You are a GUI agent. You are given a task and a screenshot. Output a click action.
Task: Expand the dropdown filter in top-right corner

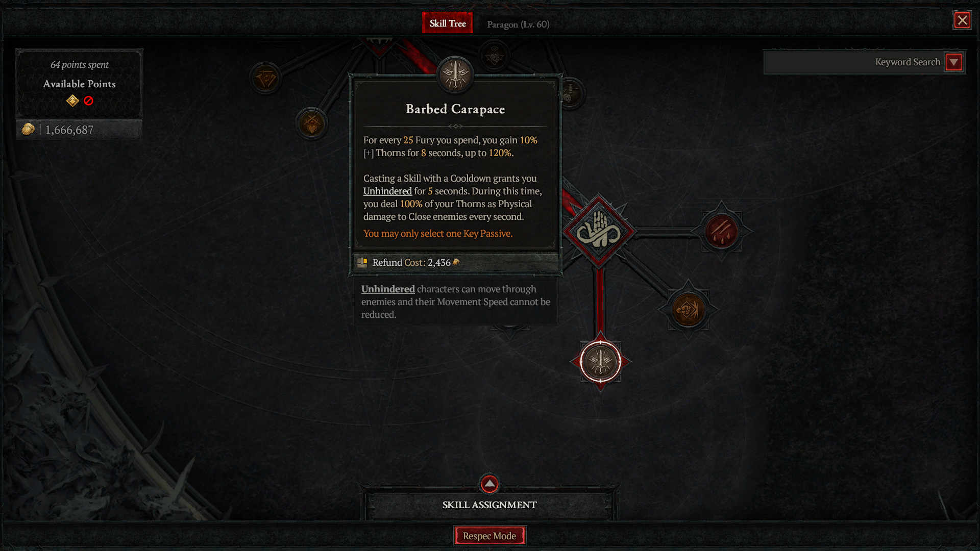click(957, 63)
